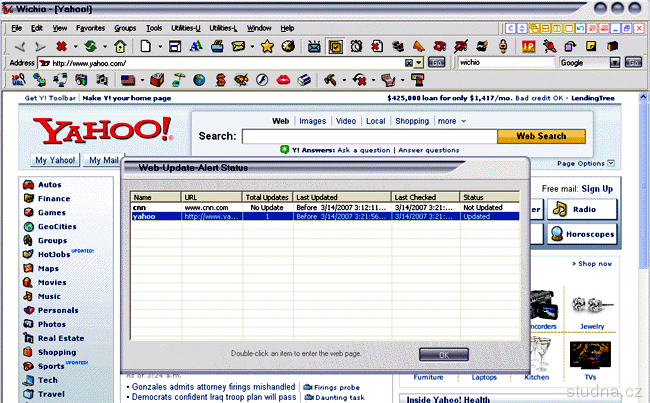650x403 pixels.
Task: Open the Groups menu
Action: 125,28
